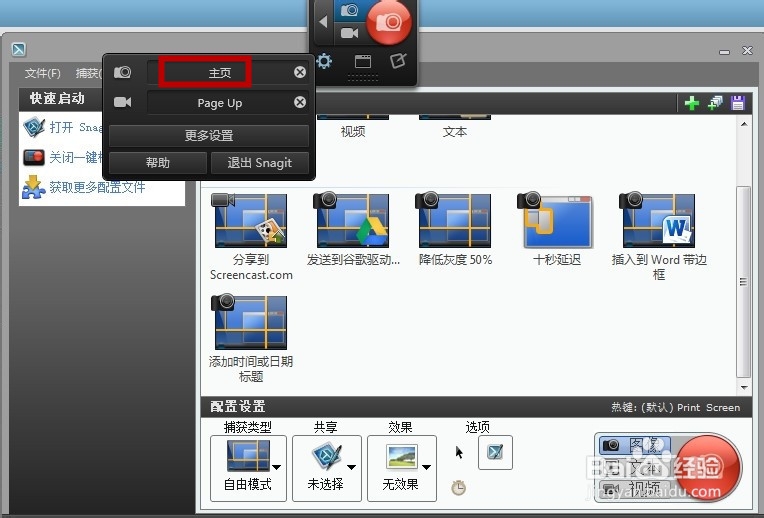Click the image hotkey field showing 主页
The image size is (764, 518).
pos(220,73)
